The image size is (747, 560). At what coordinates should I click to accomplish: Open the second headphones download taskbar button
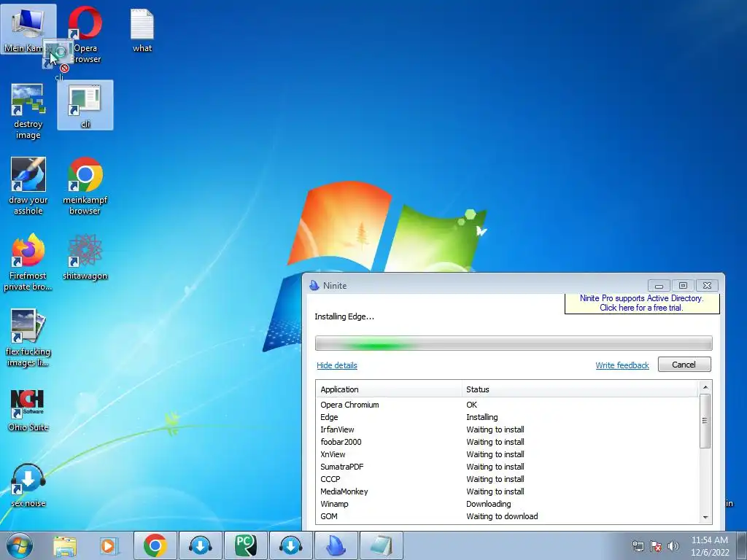click(x=290, y=545)
